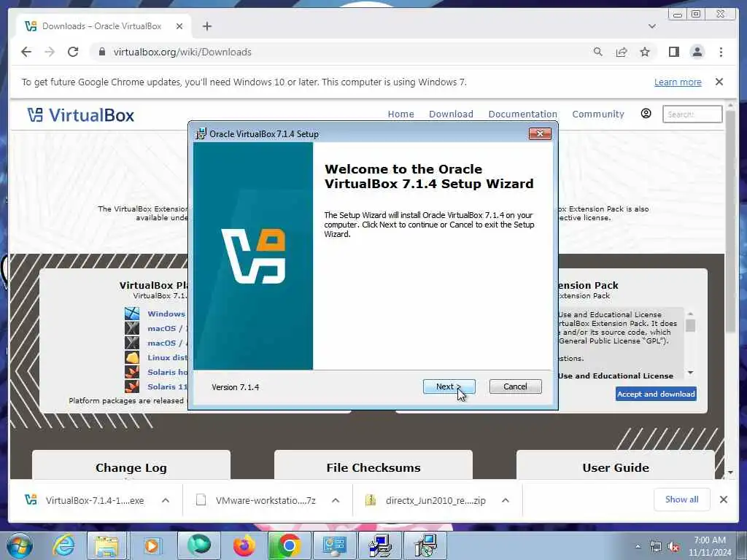747x560 pixels.
Task: Expand the tab search chevron
Action: pos(652,26)
